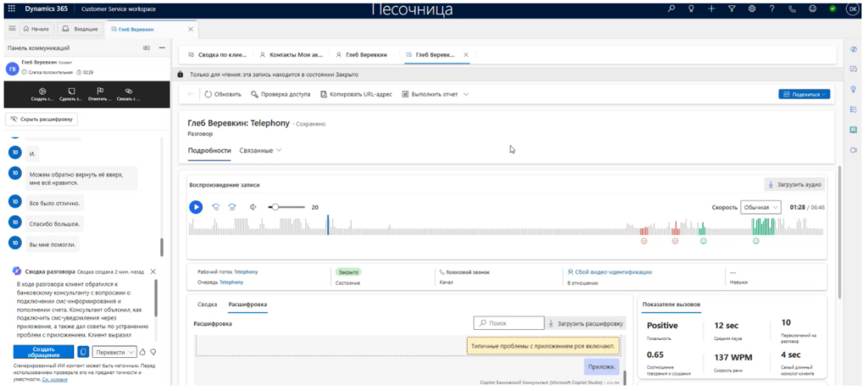Viewport: 868px width, 391px height.
Task: Give the summary a thumbs up
Action: pyautogui.click(x=142, y=351)
